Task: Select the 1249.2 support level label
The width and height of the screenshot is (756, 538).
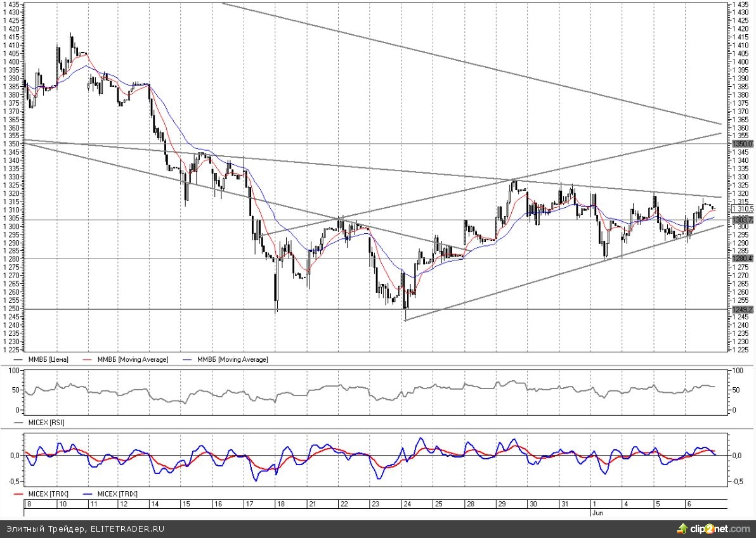Action: pos(741,309)
